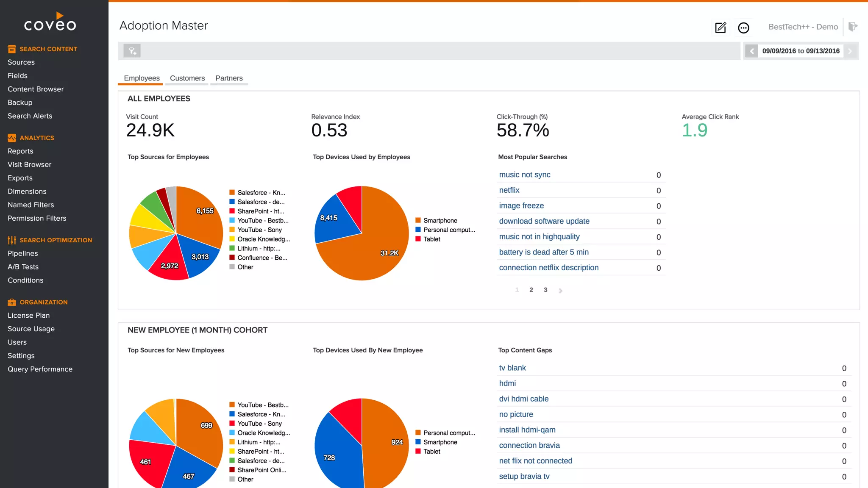Open Visit Browser in sidebar
The width and height of the screenshot is (868, 488).
click(29, 164)
